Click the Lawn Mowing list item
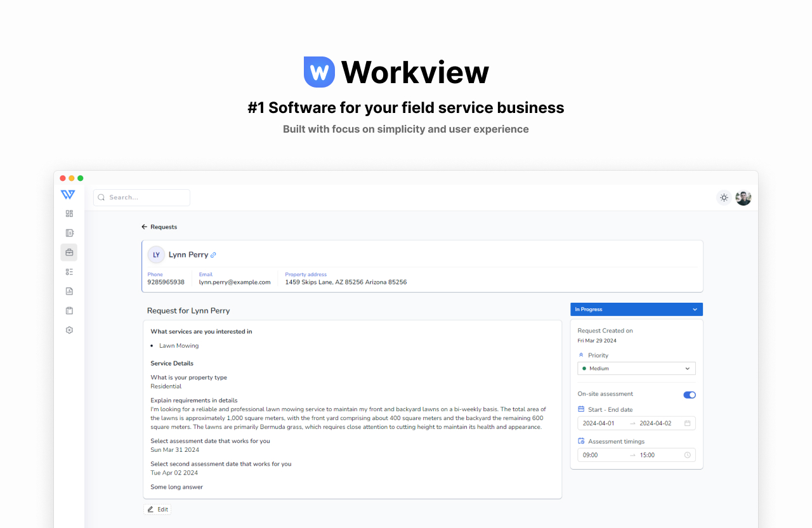The width and height of the screenshot is (812, 528). (179, 346)
